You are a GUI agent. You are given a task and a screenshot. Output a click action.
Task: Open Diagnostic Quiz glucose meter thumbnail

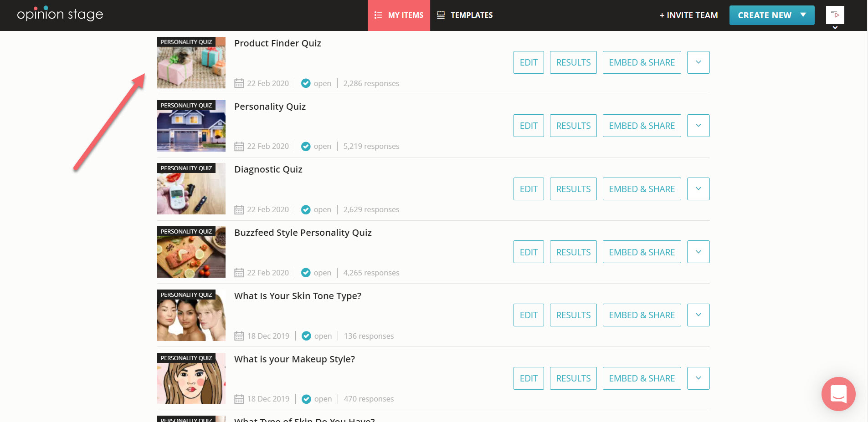(x=191, y=189)
